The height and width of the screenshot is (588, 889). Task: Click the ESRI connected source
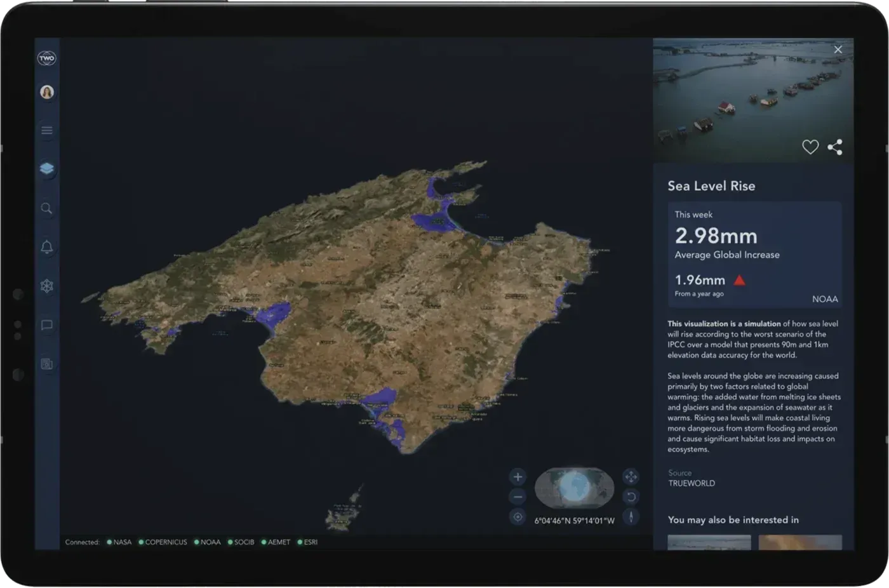(x=308, y=542)
